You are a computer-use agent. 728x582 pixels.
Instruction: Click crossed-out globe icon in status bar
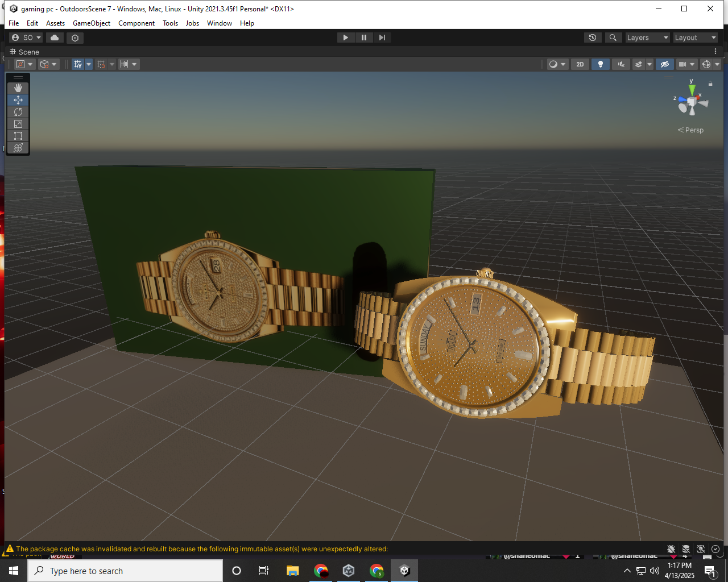click(701, 549)
